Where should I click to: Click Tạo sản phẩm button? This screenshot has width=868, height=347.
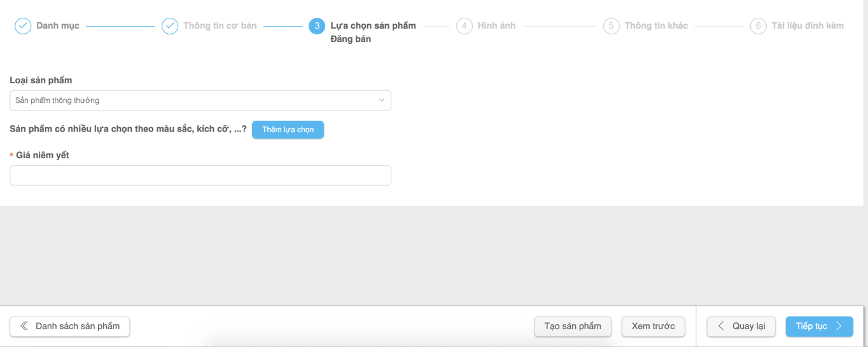(573, 327)
